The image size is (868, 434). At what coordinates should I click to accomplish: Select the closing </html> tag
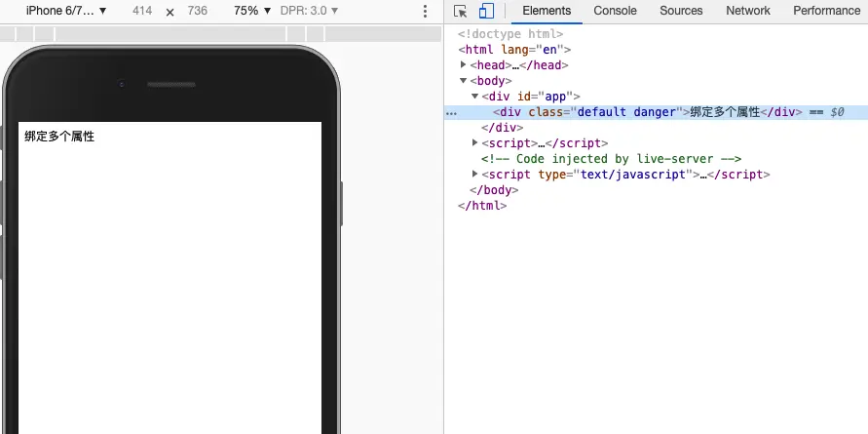pos(482,205)
